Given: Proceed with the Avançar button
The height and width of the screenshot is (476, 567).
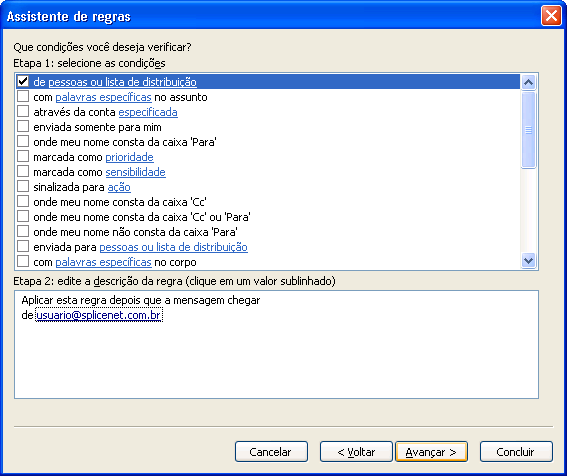Looking at the screenshot, I should tap(431, 452).
